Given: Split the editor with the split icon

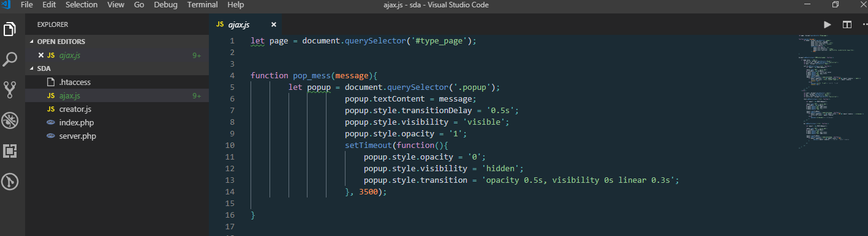Looking at the screenshot, I should [847, 25].
